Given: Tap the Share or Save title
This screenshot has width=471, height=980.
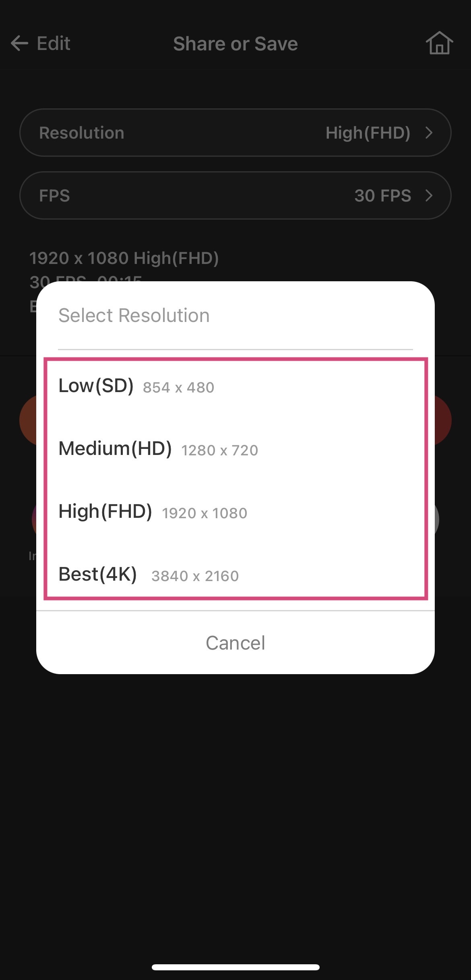Looking at the screenshot, I should (235, 44).
